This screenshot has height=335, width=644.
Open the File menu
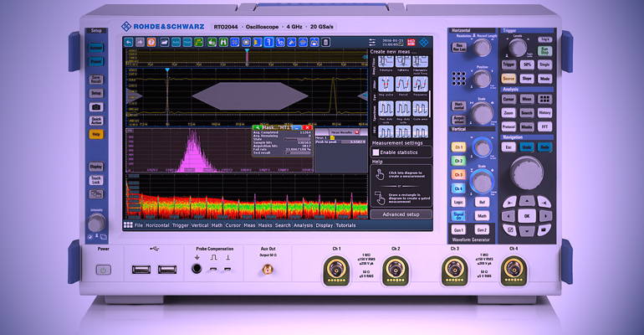click(139, 224)
